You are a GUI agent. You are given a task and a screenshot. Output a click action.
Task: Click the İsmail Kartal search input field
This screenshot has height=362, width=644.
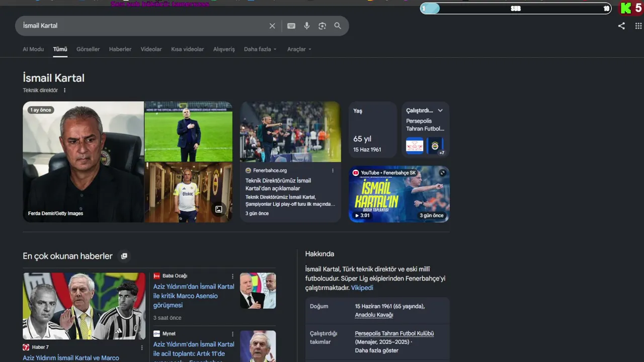(x=143, y=26)
